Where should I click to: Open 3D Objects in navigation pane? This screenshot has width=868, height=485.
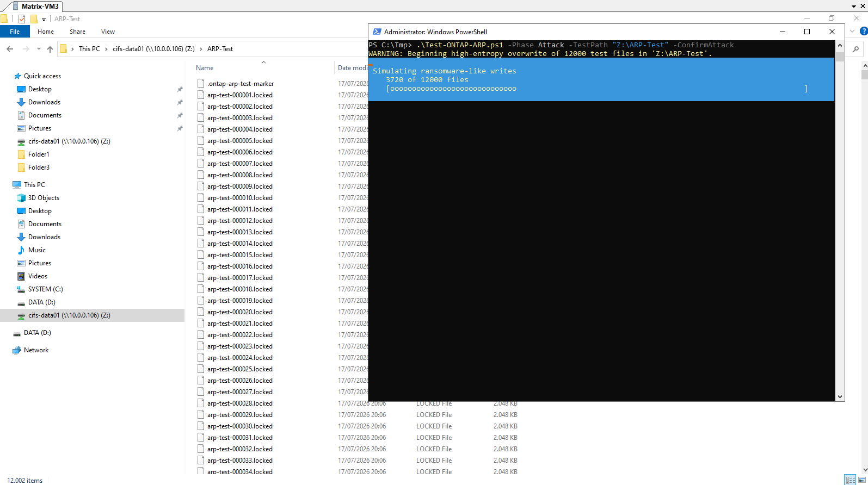coord(44,198)
